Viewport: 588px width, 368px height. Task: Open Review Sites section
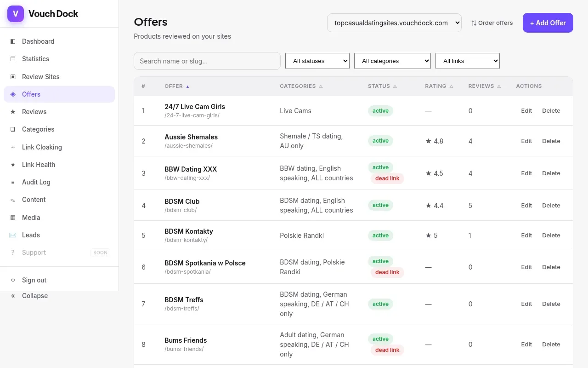59,77
